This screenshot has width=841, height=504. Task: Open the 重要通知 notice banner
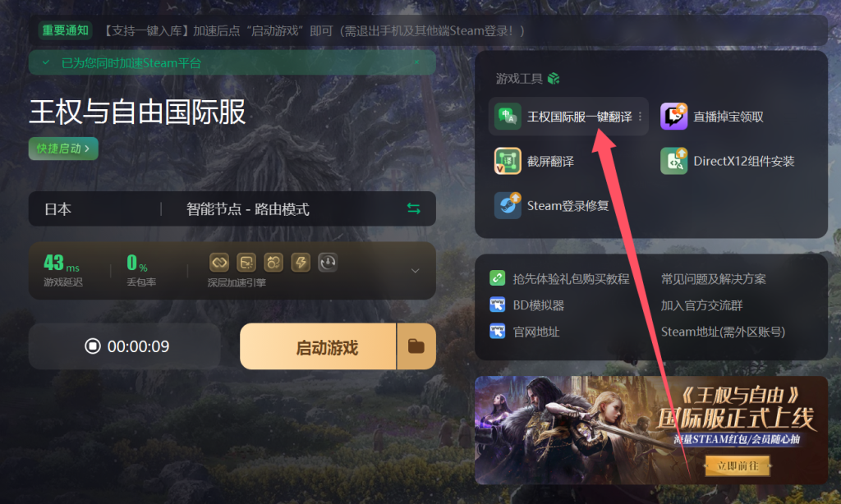click(x=65, y=30)
